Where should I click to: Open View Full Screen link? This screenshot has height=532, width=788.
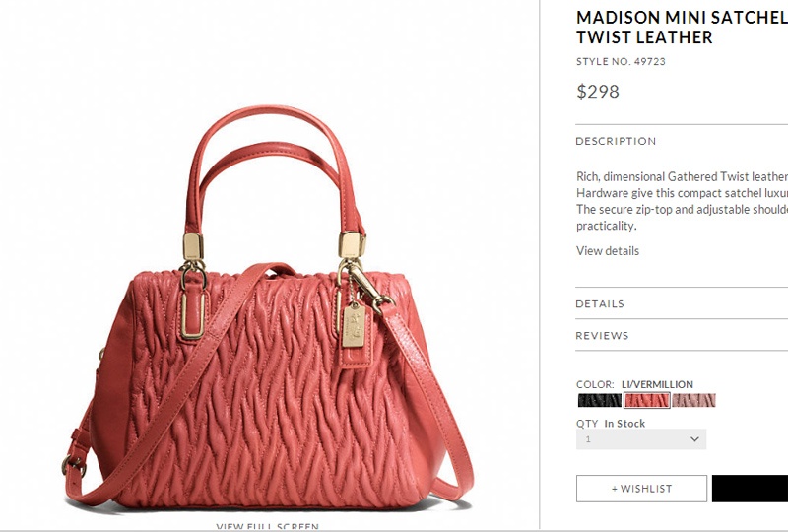coord(267,526)
